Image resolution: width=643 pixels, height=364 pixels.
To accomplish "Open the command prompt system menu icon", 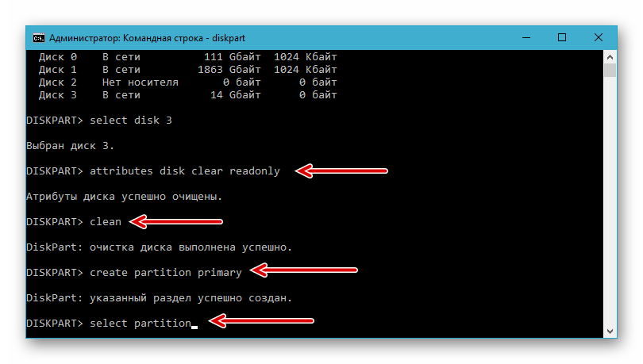I will [x=39, y=38].
